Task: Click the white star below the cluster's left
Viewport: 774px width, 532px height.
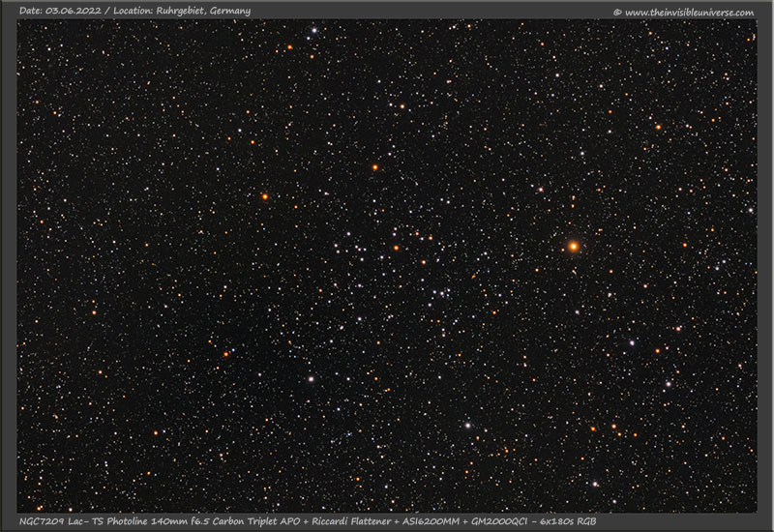Action: point(311,379)
